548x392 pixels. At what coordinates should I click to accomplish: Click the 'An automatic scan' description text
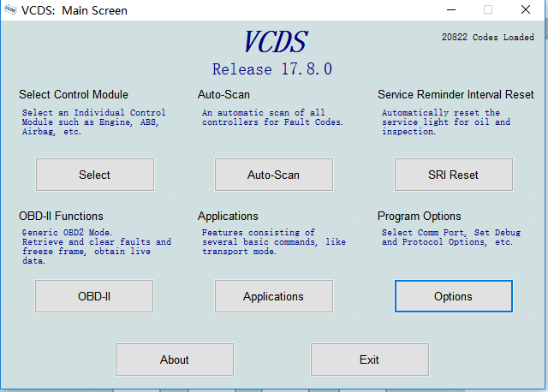272,117
